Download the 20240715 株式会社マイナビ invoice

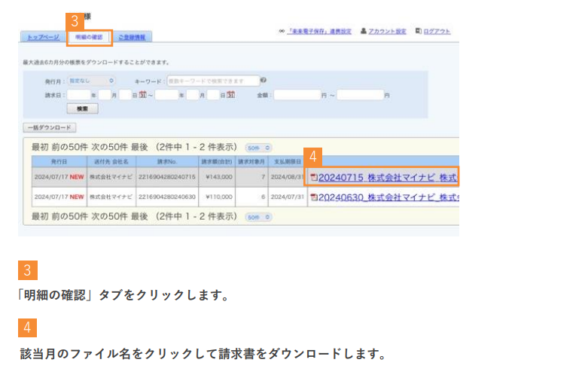[387, 178]
